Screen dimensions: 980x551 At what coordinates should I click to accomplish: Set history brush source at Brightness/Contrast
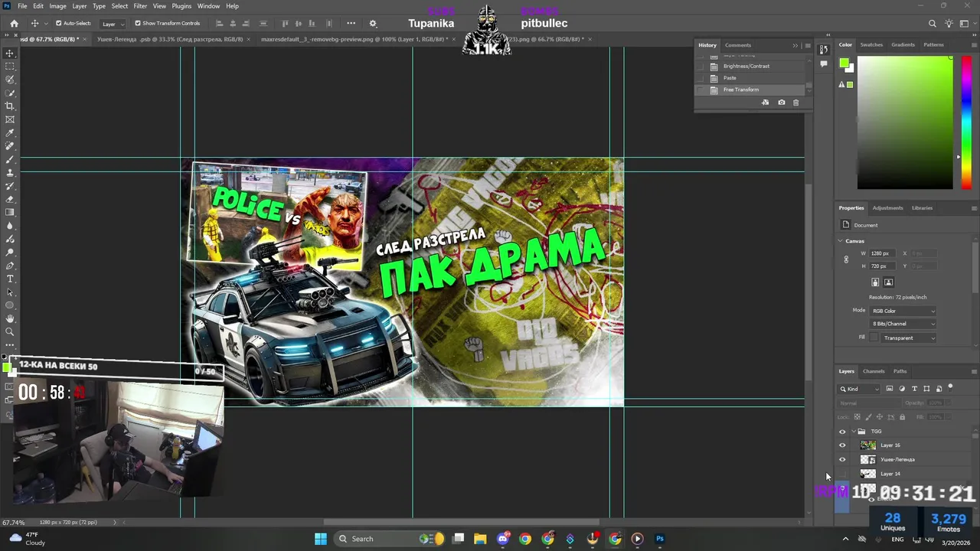(700, 66)
